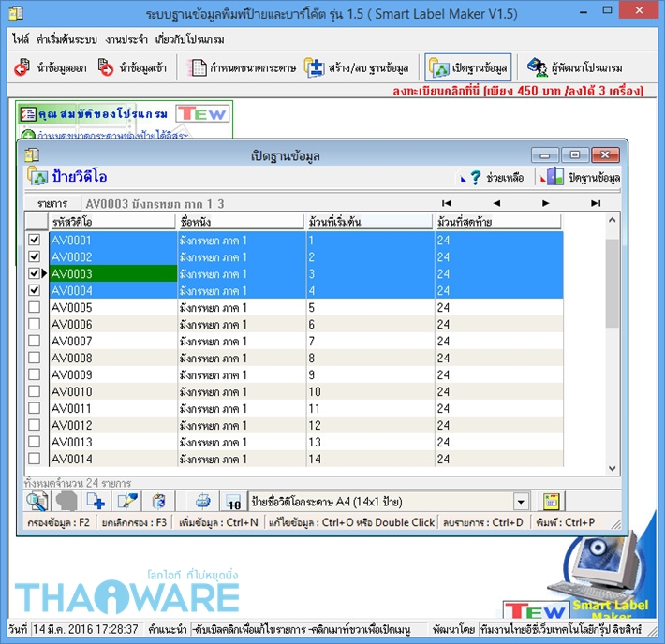The width and height of the screenshot is (665, 644).
Task: Check the AV0008 row checkbox
Action: (35, 358)
